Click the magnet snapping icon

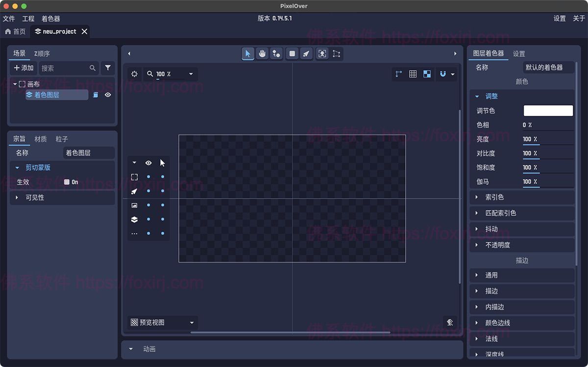pyautogui.click(x=443, y=74)
